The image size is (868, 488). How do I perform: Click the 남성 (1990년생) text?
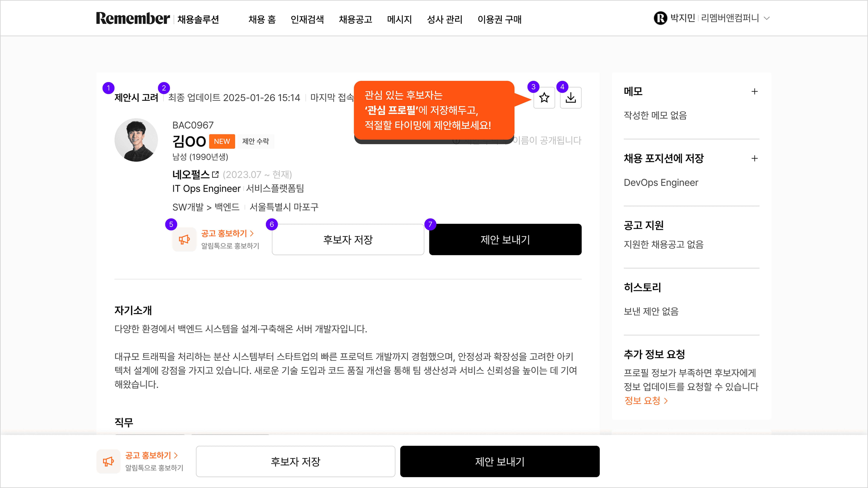tap(200, 157)
